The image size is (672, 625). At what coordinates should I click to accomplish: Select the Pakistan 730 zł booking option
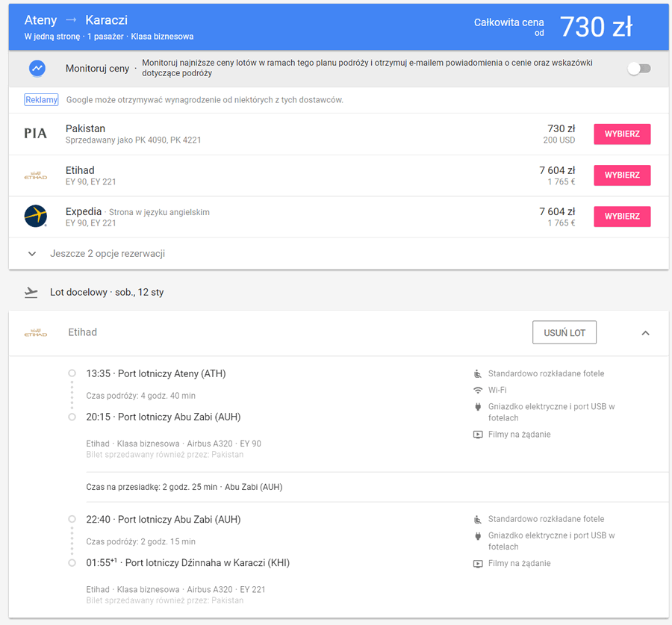pyautogui.click(x=622, y=134)
